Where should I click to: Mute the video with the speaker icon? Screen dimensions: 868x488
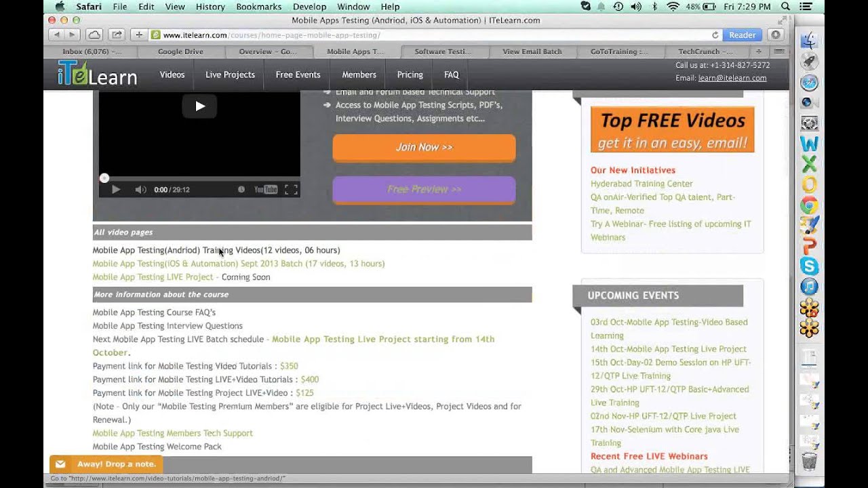coord(140,190)
